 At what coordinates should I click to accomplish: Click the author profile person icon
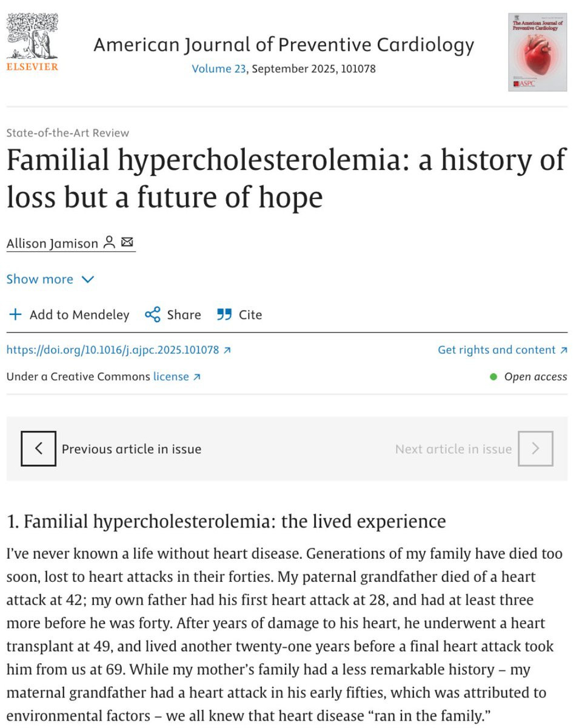pyautogui.click(x=109, y=243)
